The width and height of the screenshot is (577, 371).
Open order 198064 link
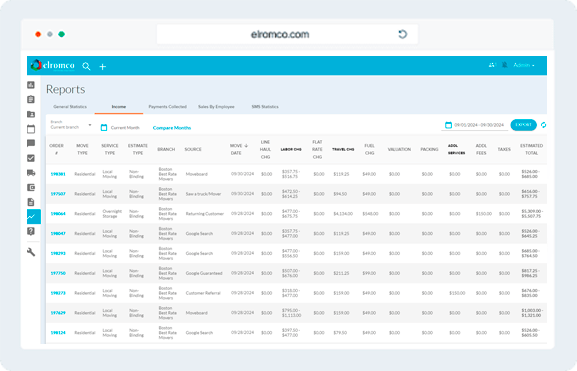(58, 214)
